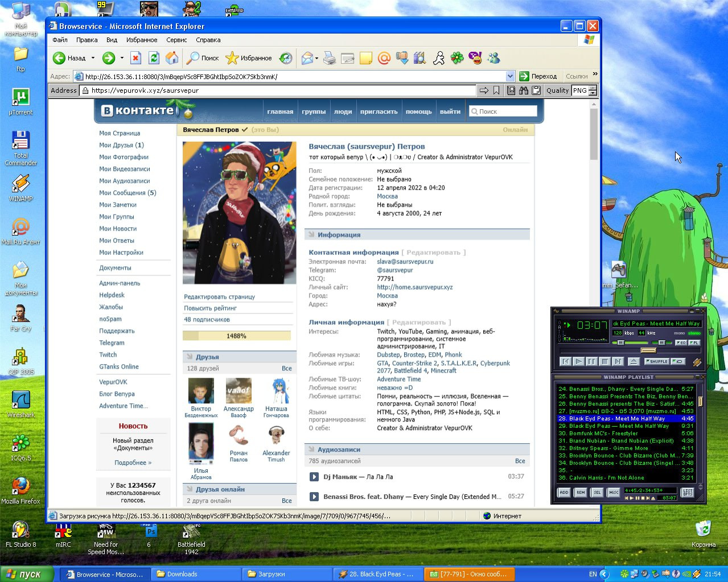Screen dimensions: 728x582
Task: Click the Browservice bookmark icon
Action: tap(496, 90)
